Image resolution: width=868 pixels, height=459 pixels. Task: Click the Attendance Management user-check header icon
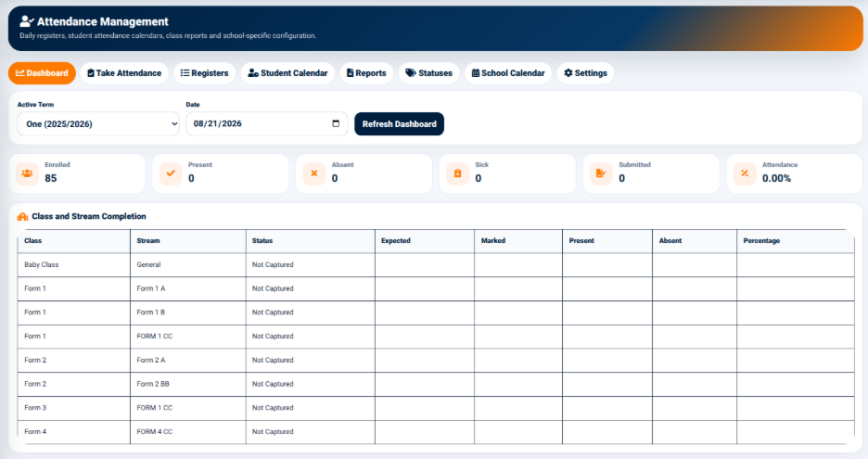coord(27,21)
